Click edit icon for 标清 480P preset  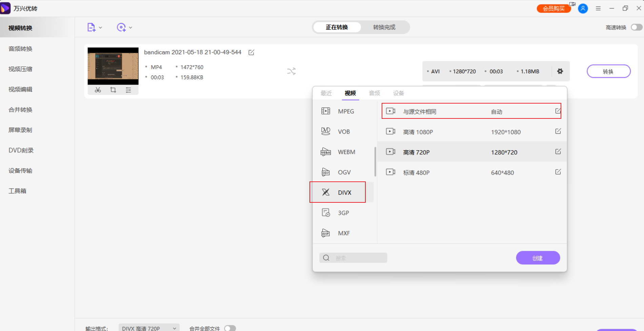(x=558, y=172)
